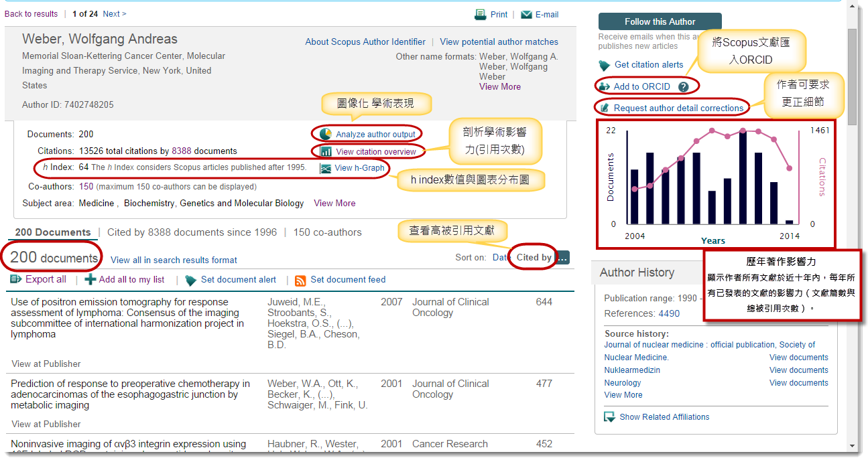
Task: Open the References 4490 link
Action: (x=669, y=313)
